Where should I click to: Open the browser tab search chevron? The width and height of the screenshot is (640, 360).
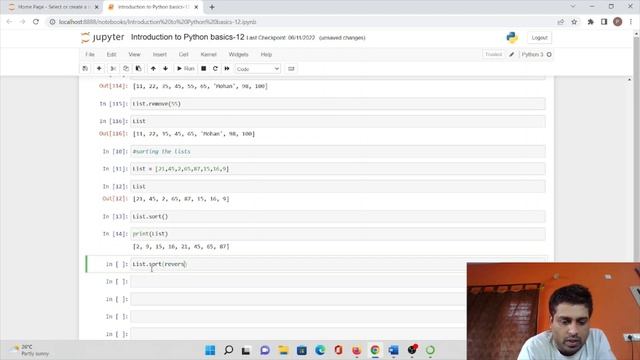click(573, 7)
